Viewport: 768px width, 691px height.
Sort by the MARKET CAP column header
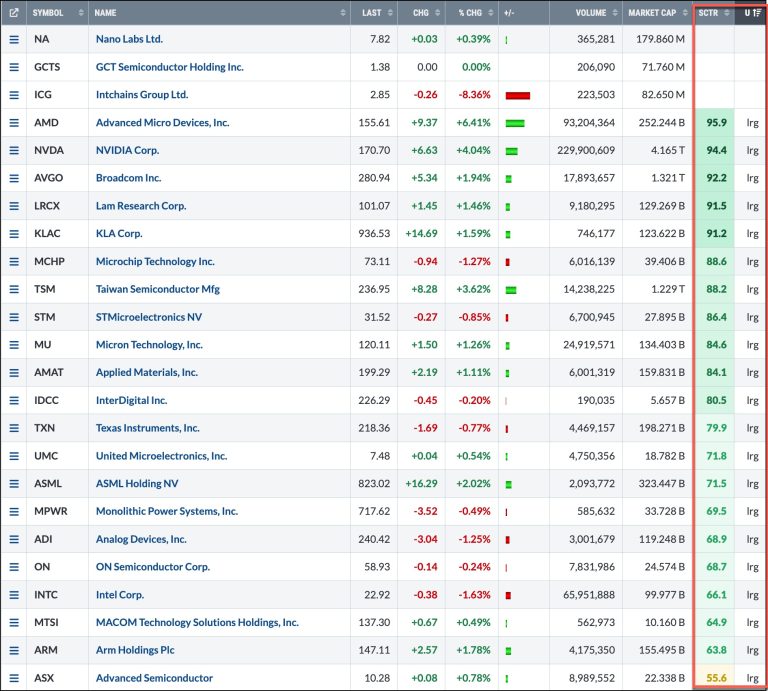click(652, 13)
